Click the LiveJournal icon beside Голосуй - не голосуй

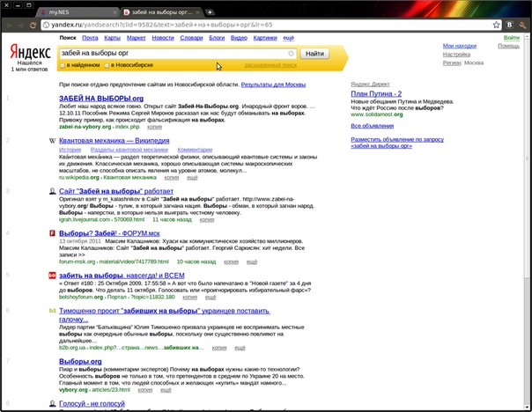(52, 404)
